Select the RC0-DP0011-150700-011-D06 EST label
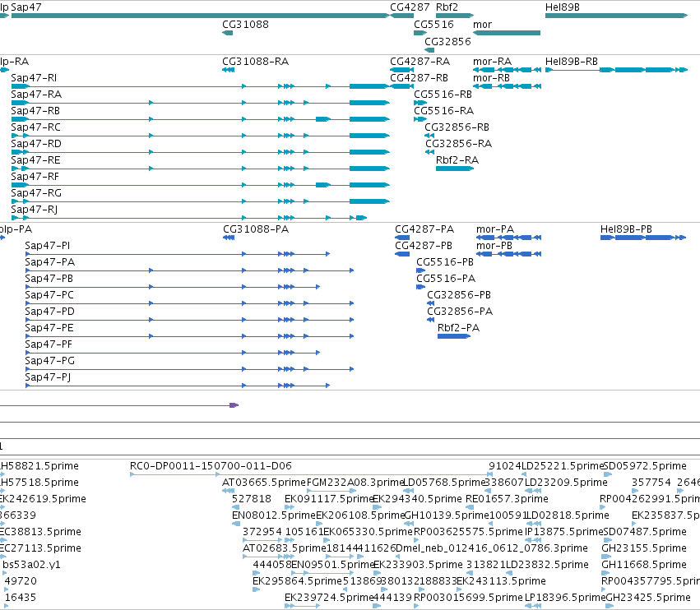 point(211,466)
